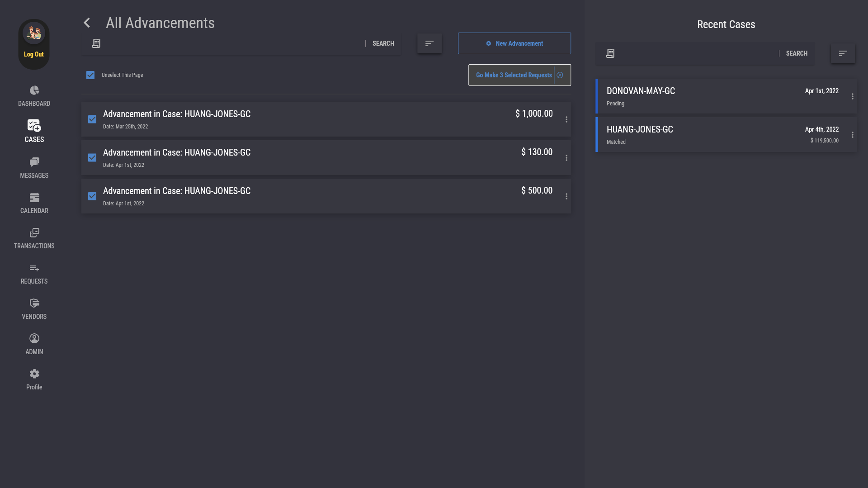Uncheck the $1,000.00 advancement checkbox

[x=92, y=119]
